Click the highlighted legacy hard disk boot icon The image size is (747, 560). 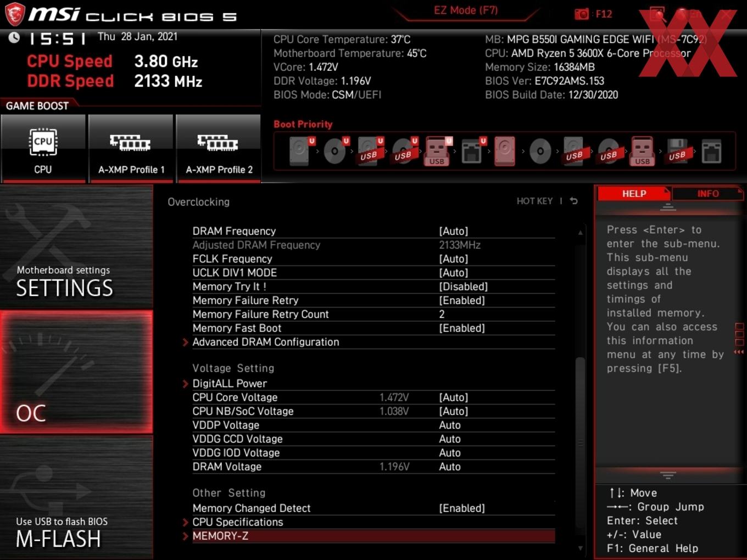click(x=505, y=151)
